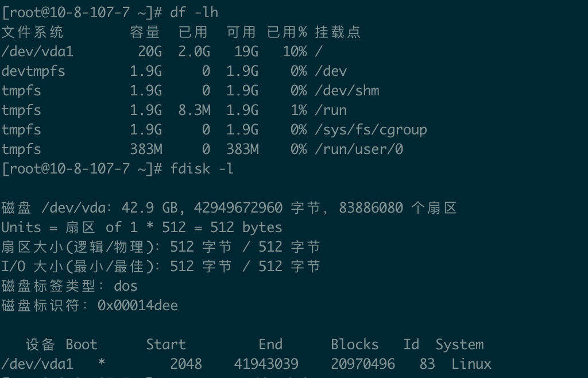The image size is (588, 378).
Task: Click /dev/vda1 in the df output
Action: (37, 51)
